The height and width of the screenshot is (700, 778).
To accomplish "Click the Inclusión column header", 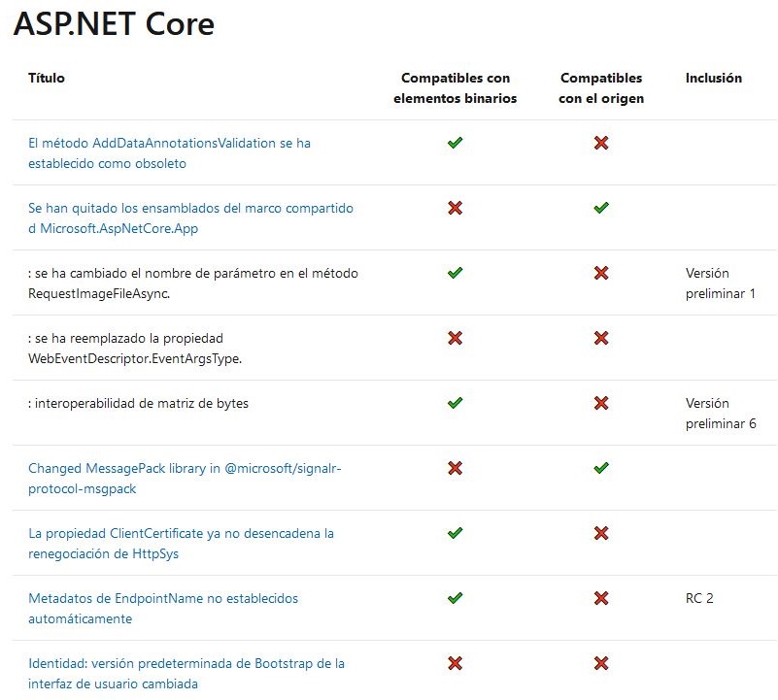I will (713, 78).
